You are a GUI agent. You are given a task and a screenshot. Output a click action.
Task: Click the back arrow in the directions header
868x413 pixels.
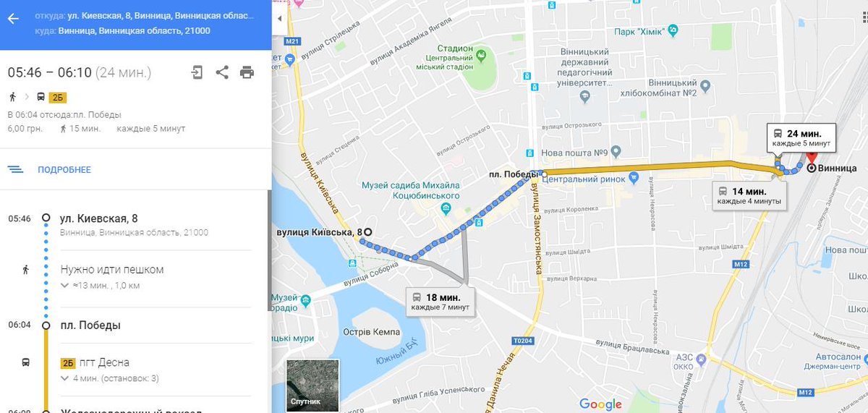click(x=12, y=18)
